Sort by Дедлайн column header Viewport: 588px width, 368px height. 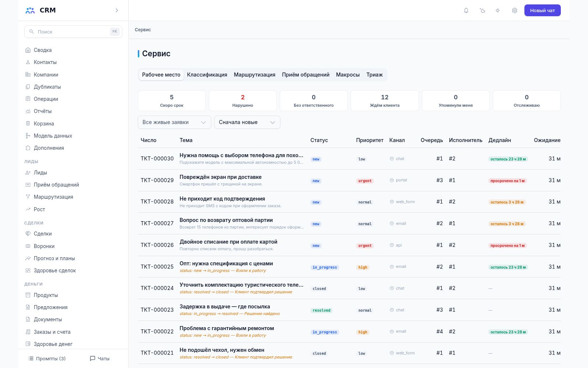(499, 140)
